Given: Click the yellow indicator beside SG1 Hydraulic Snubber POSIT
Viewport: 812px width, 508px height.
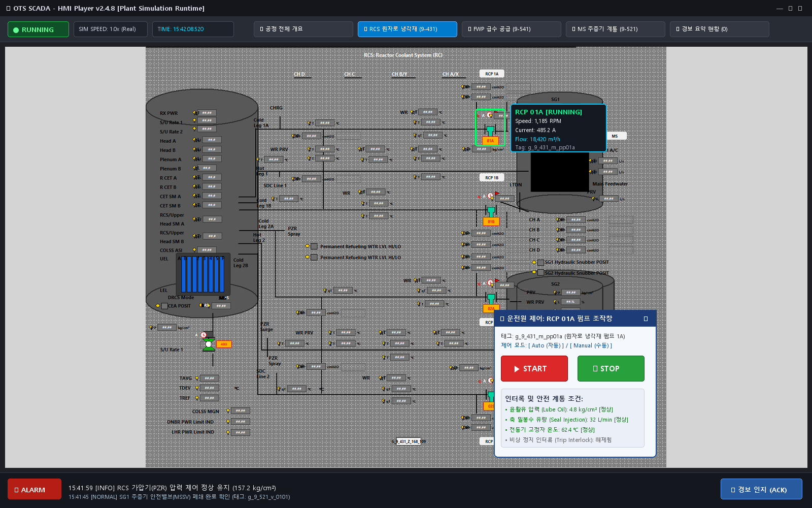Looking at the screenshot, I should point(534,262).
